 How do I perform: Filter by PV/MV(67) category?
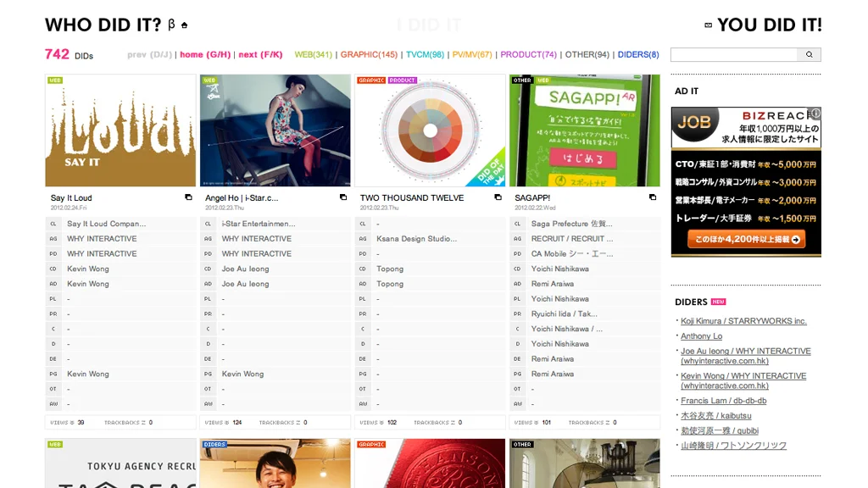(472, 55)
